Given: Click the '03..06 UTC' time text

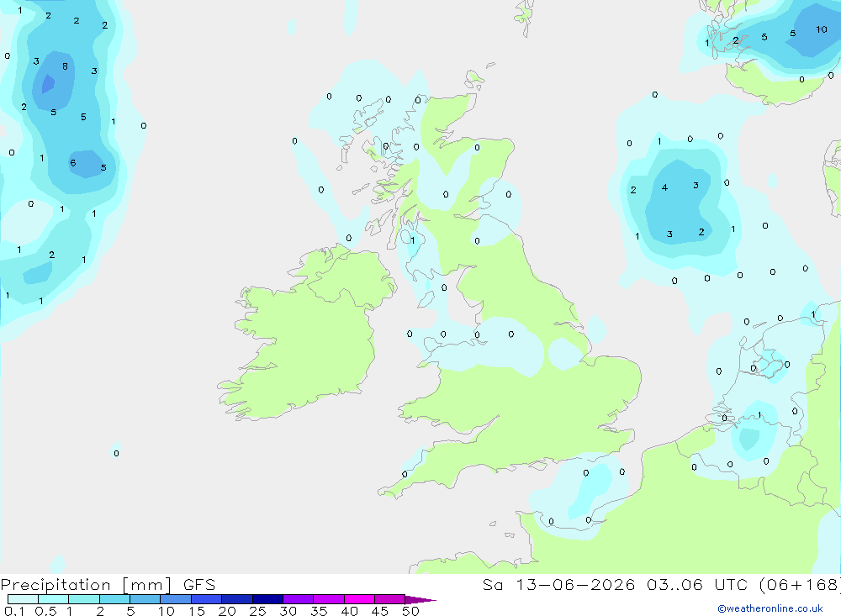Looking at the screenshot, I should click(x=697, y=585).
